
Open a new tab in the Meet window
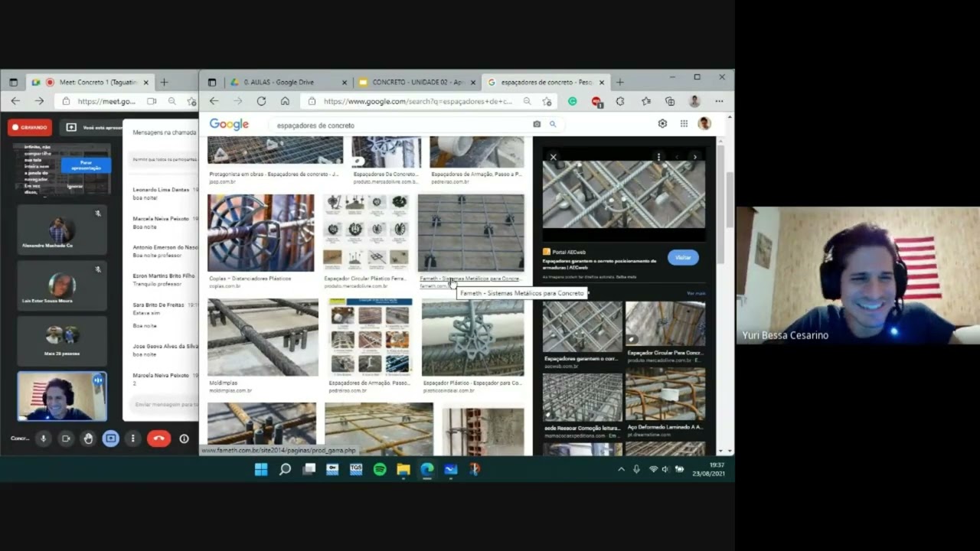point(164,82)
